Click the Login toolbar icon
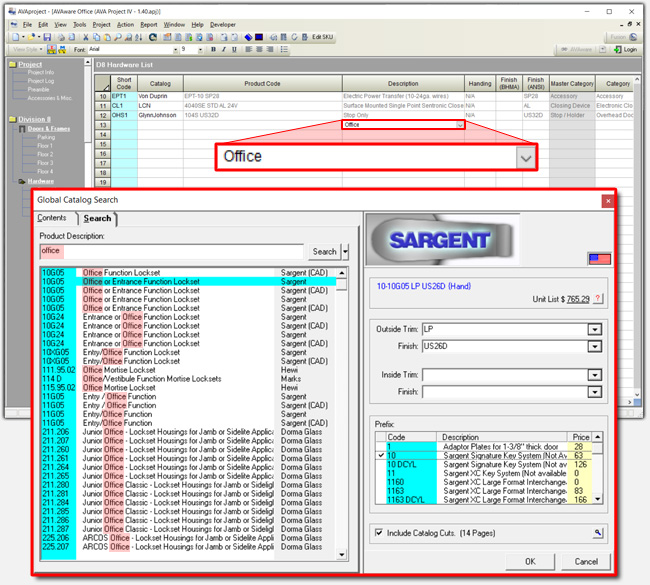The image size is (650, 585). 625,49
